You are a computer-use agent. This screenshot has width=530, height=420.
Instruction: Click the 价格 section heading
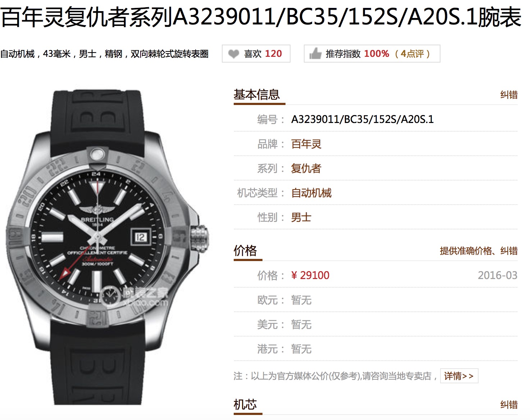(x=245, y=250)
